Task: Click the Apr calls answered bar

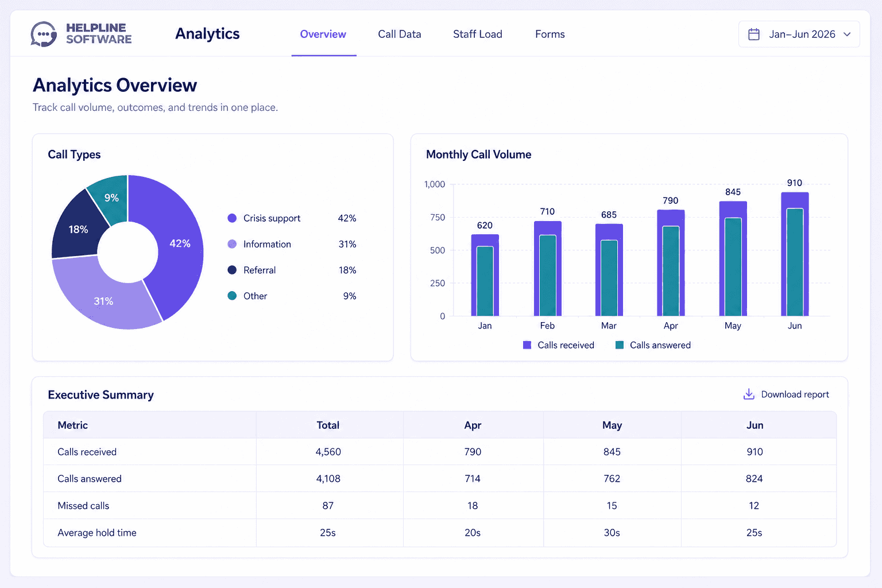Action: tap(671, 271)
